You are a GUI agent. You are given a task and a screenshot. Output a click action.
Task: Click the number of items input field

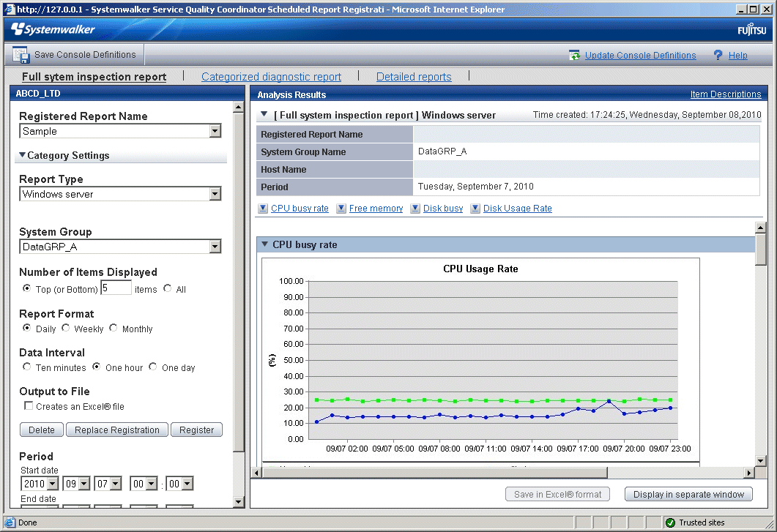(x=116, y=288)
